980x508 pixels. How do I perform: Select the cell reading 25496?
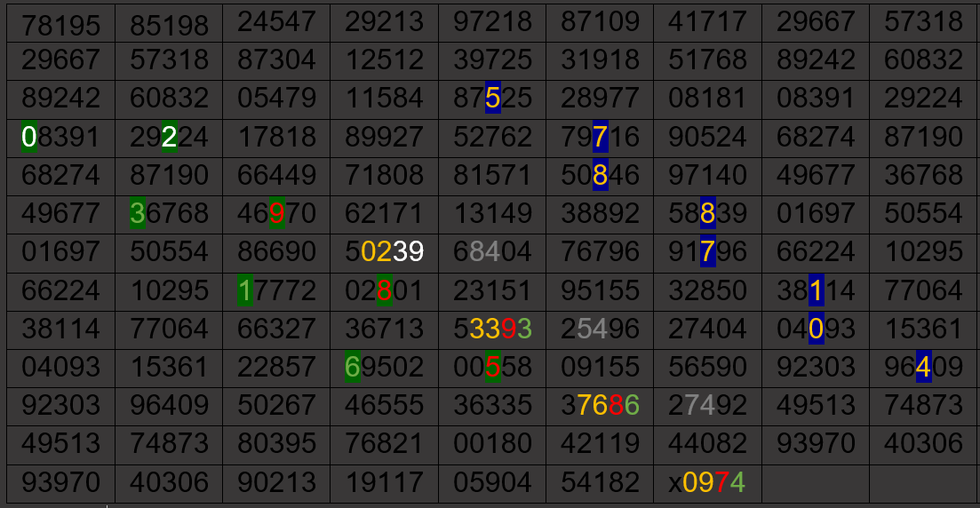[x=600, y=329]
